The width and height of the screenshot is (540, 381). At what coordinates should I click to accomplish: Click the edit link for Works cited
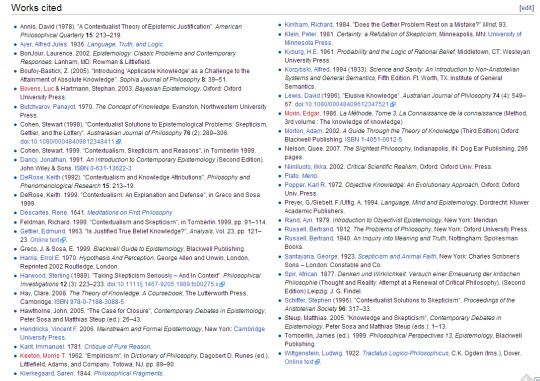(526, 8)
